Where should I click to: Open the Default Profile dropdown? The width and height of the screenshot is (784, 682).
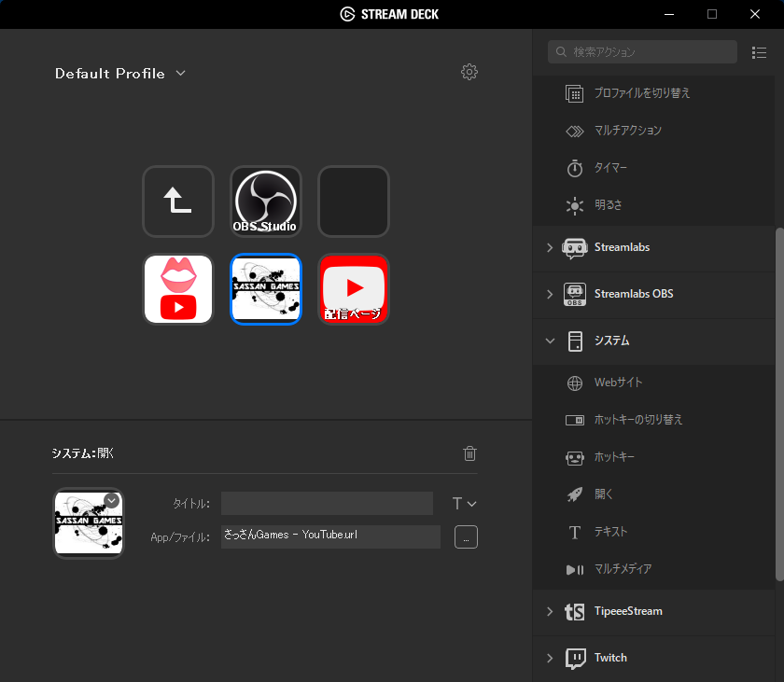point(120,73)
